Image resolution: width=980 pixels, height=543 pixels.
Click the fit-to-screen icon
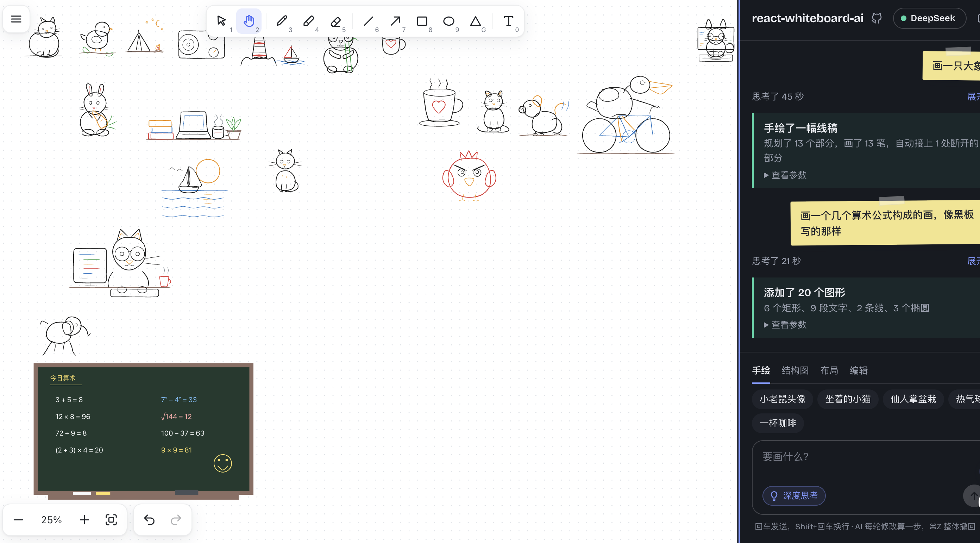coord(111,520)
